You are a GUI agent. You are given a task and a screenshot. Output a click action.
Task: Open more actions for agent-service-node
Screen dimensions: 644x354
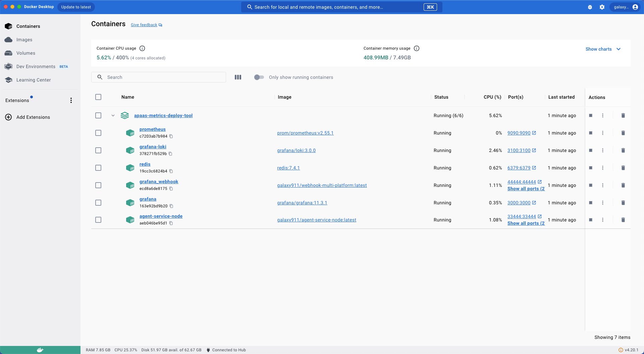click(x=603, y=220)
